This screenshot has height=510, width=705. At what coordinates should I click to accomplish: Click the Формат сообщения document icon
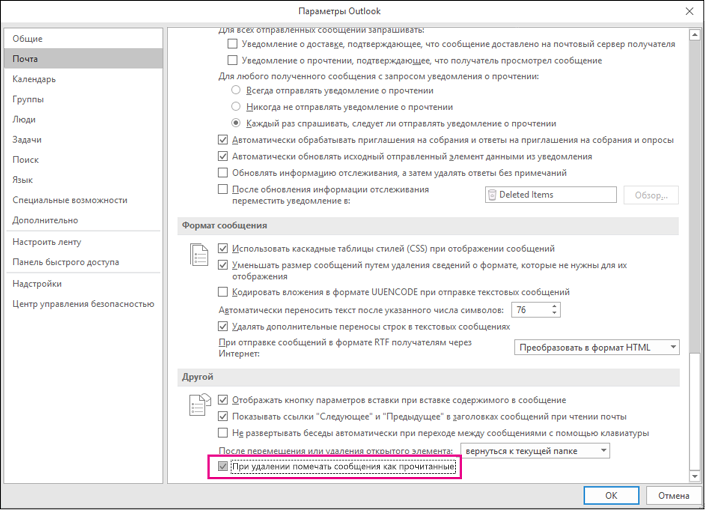(x=199, y=255)
